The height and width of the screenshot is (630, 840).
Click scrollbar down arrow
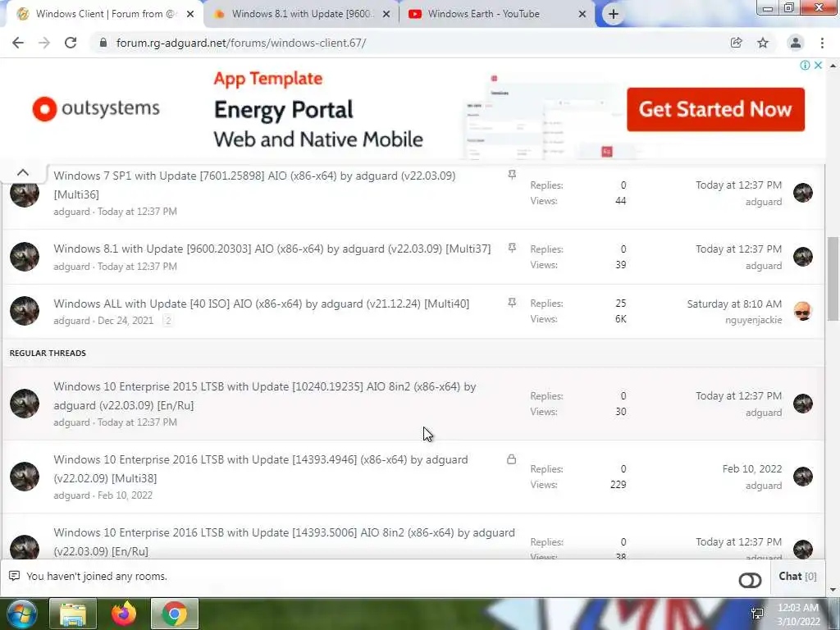click(833, 590)
